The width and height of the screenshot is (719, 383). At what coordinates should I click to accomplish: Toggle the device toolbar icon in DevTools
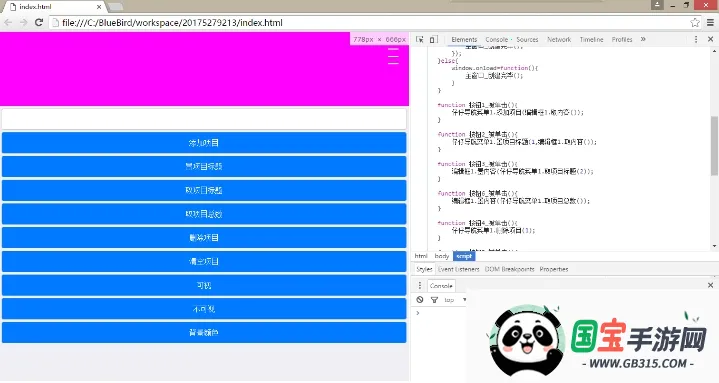pos(433,39)
